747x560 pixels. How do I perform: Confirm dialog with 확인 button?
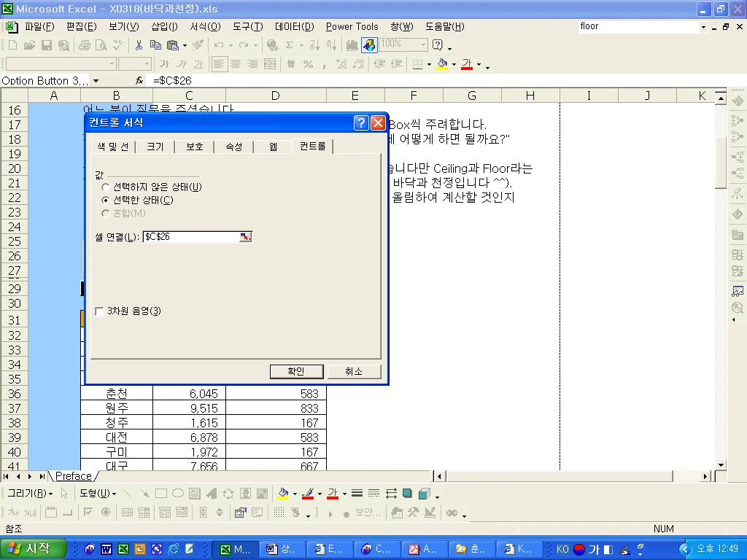(296, 371)
